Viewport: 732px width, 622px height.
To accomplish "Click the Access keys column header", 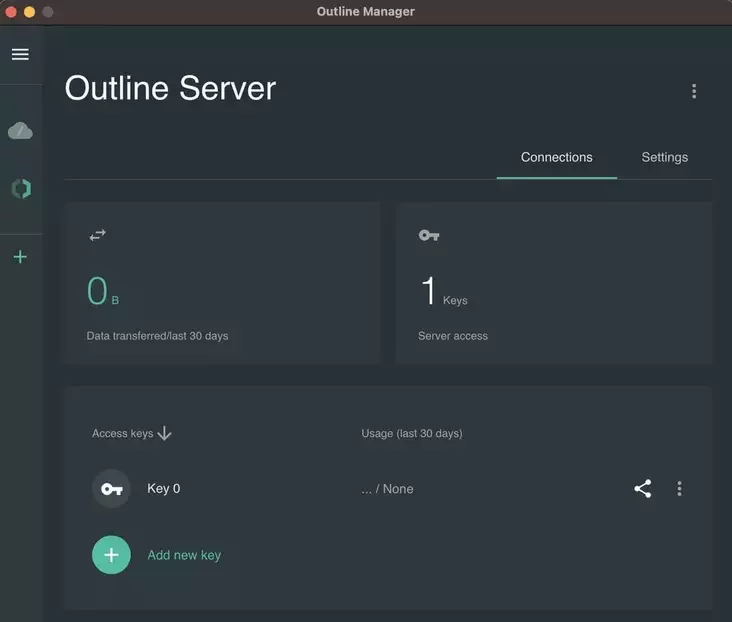I will tap(122, 434).
